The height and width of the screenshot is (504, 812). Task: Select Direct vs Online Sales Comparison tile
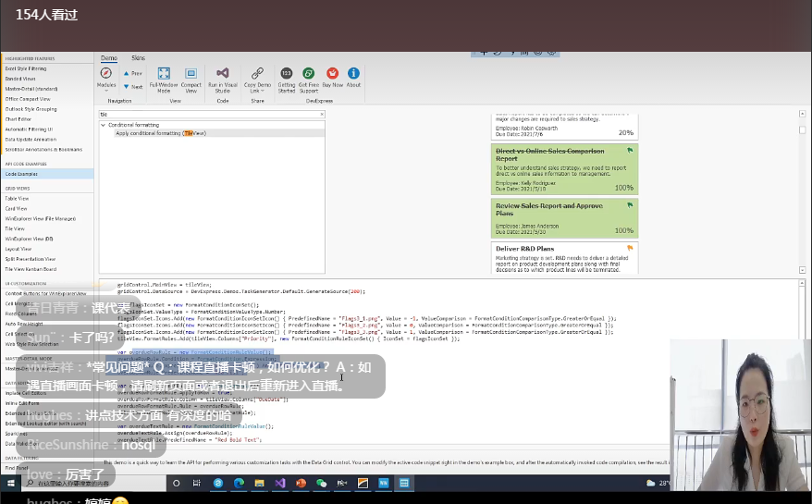point(564,169)
